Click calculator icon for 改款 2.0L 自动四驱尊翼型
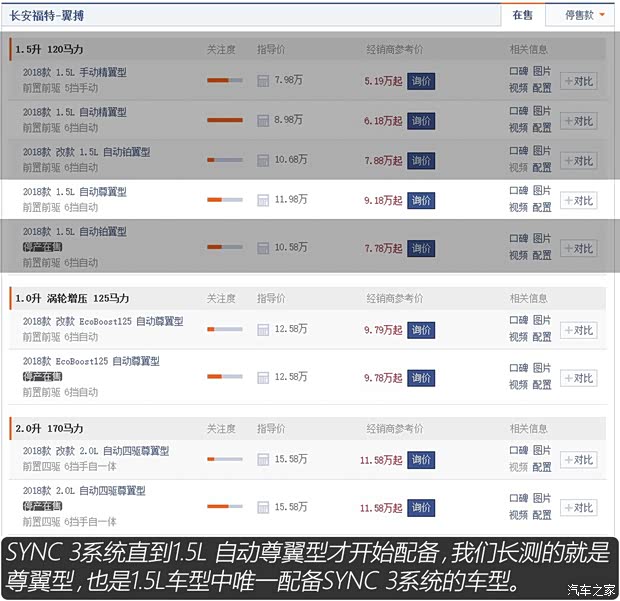 (263, 460)
